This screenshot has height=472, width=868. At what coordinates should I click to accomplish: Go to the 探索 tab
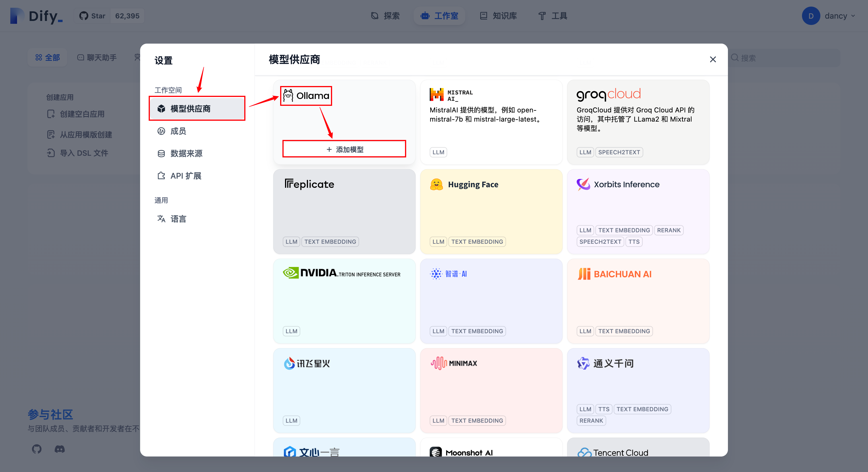[x=385, y=16]
